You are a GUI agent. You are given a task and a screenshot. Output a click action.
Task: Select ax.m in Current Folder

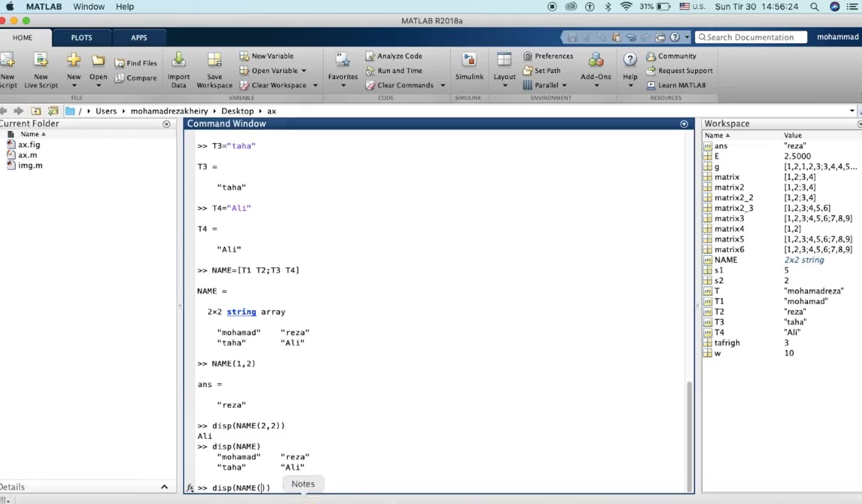pyautogui.click(x=27, y=155)
